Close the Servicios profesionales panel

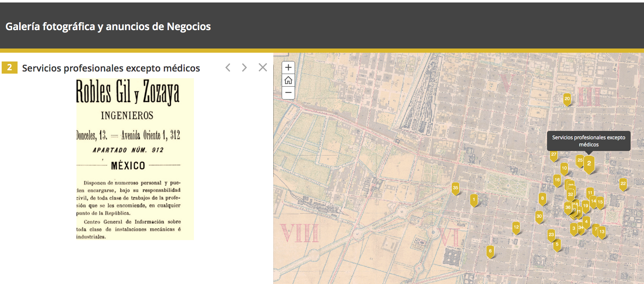262,67
